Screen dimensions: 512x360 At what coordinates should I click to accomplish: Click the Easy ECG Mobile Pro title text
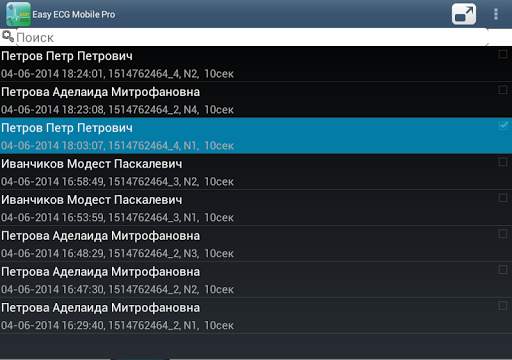pos(74,14)
